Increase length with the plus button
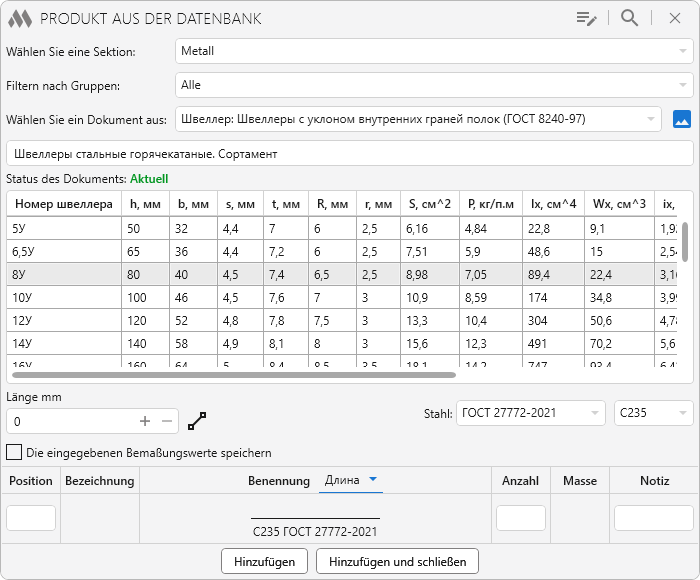The image size is (700, 580). pyautogui.click(x=145, y=421)
